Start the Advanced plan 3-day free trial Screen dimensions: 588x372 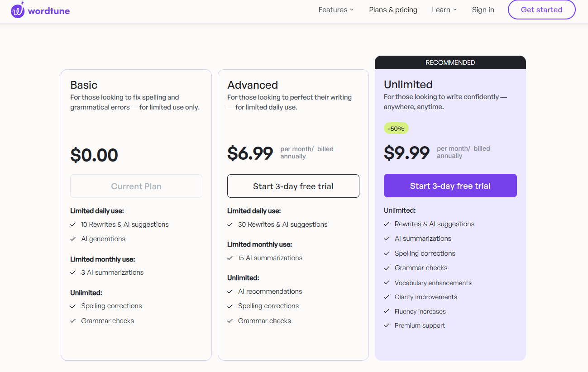[293, 186]
